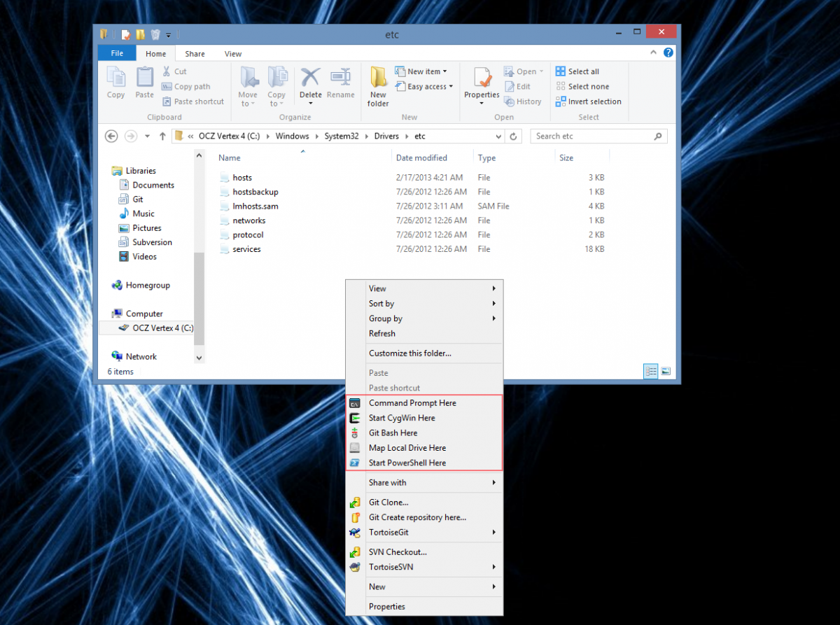The width and height of the screenshot is (840, 625).
Task: Choose Command Prompt Here
Action: pyautogui.click(x=424, y=403)
